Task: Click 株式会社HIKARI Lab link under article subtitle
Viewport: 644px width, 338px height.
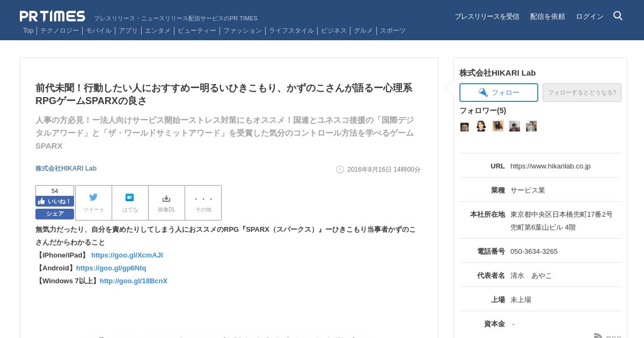Action: [x=66, y=168]
